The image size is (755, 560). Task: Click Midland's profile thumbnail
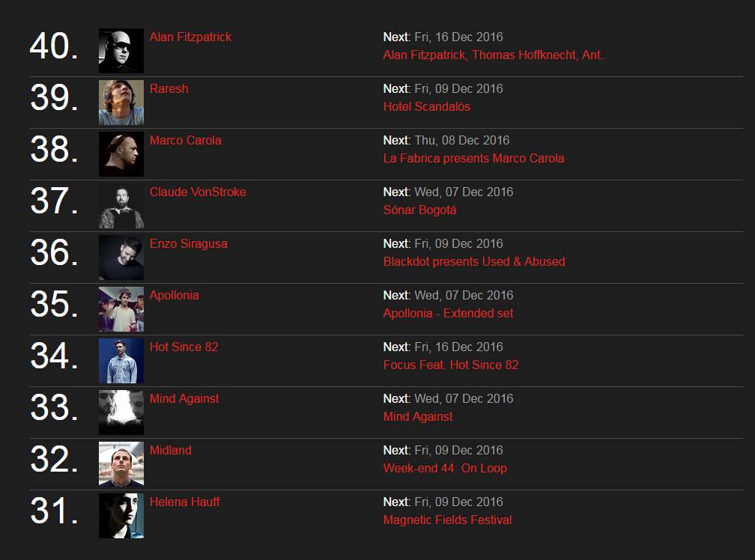click(121, 464)
